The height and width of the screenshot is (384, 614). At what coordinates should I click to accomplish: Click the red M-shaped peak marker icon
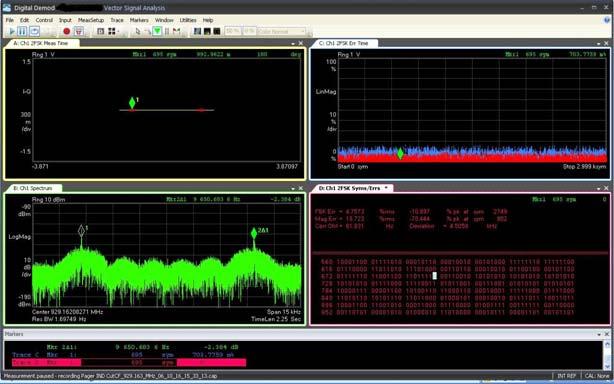pos(177,31)
